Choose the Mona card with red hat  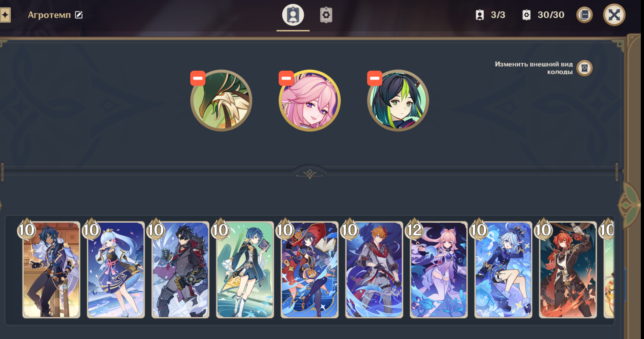tap(309, 269)
